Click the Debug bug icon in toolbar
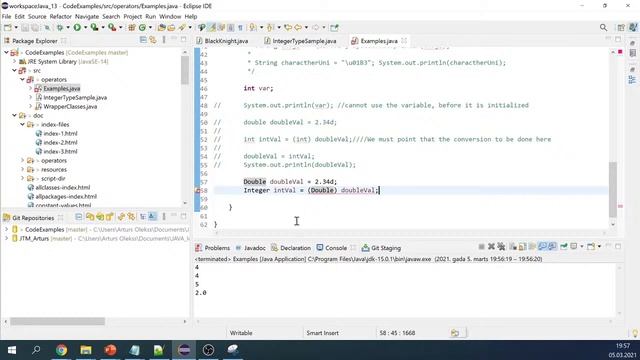The width and height of the screenshot is (640, 360). tap(60, 27)
